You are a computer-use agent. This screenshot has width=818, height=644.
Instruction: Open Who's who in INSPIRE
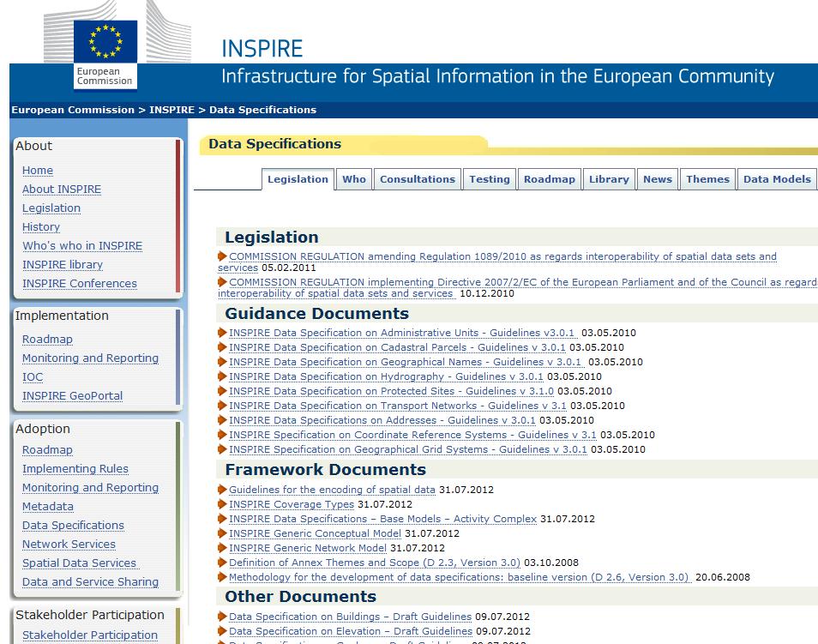click(x=82, y=246)
